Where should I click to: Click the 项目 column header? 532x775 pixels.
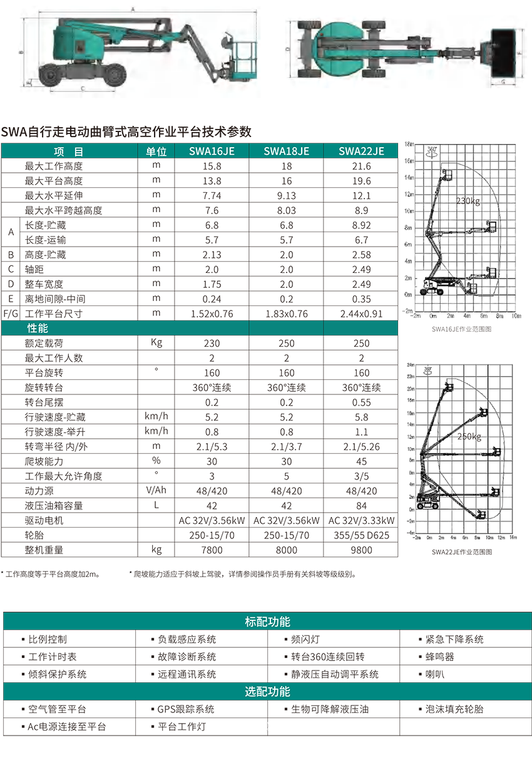click(69, 151)
